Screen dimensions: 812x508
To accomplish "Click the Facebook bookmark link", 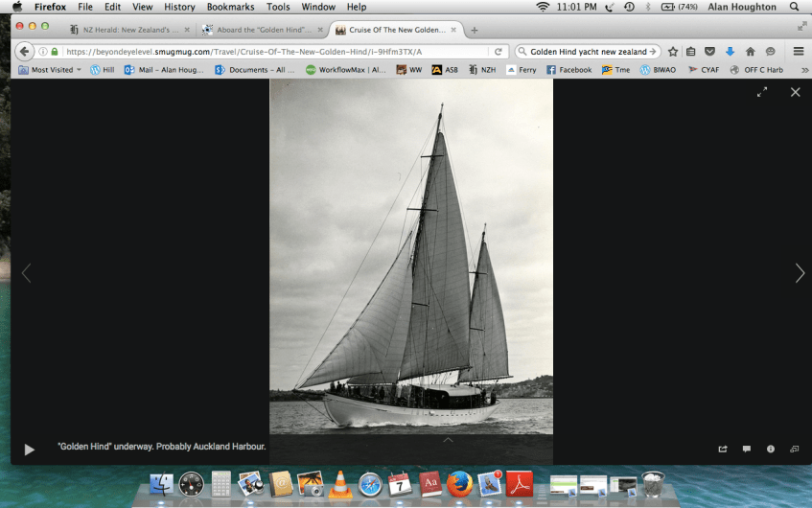I will pyautogui.click(x=569, y=70).
